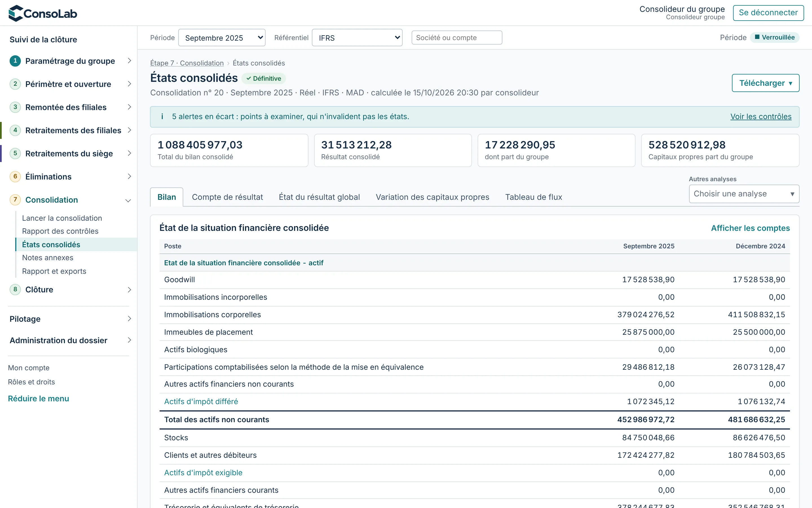Viewport: 812px width, 508px height.
Task: Open the Référentiel IFRS dropdown
Action: [x=357, y=38]
